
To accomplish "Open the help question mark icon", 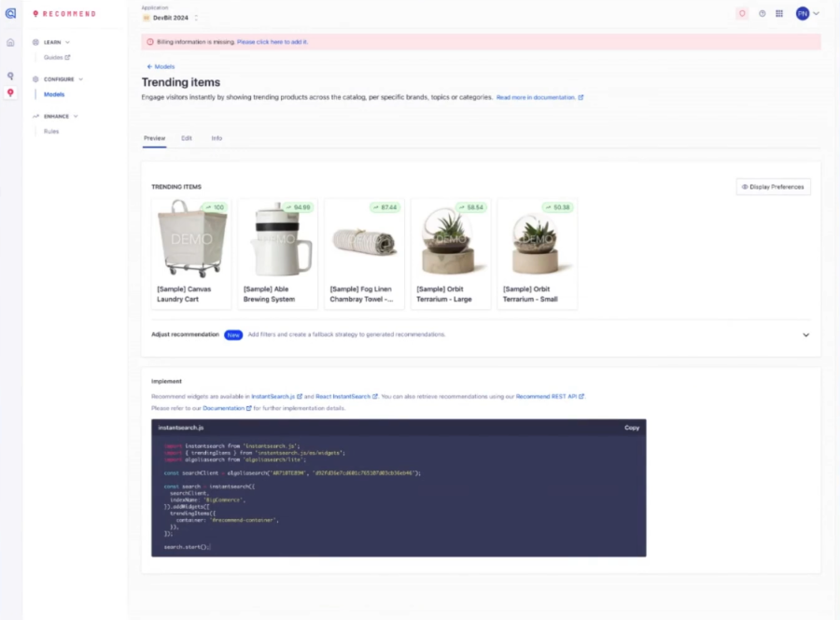I will click(x=762, y=14).
